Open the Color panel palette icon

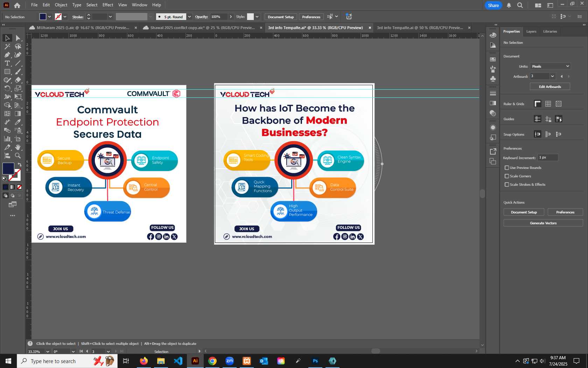[x=493, y=35]
